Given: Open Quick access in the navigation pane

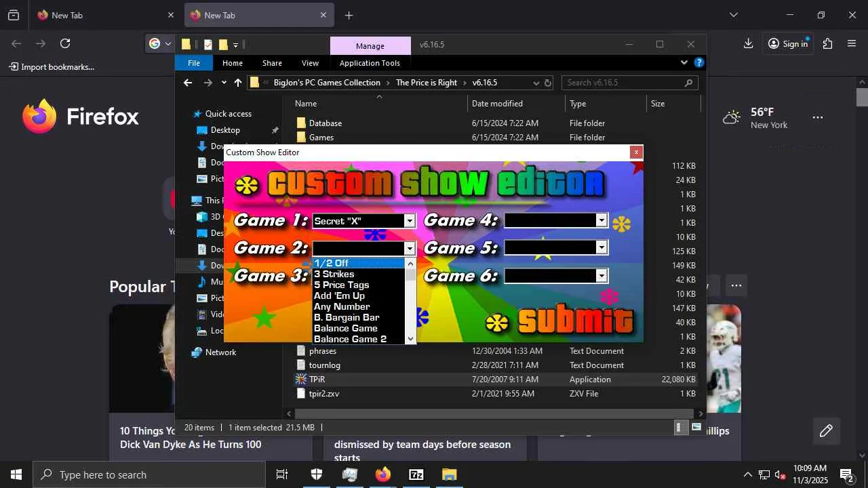Looking at the screenshot, I should [x=229, y=114].
